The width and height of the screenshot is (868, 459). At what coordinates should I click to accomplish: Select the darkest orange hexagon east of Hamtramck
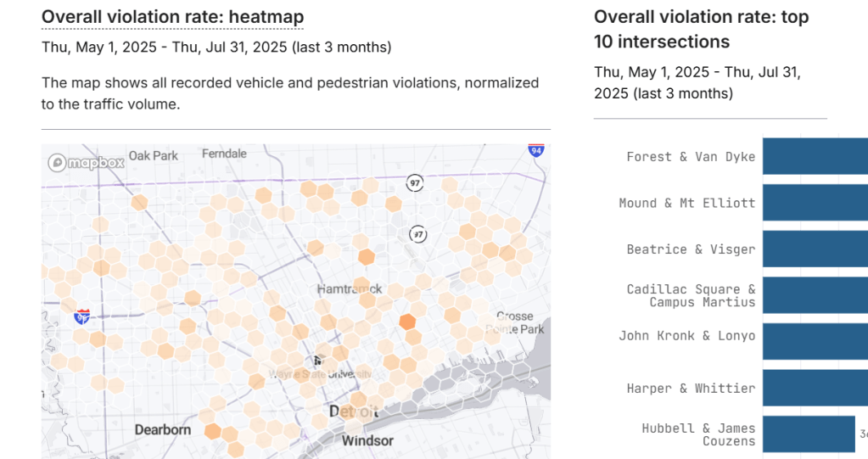click(407, 322)
